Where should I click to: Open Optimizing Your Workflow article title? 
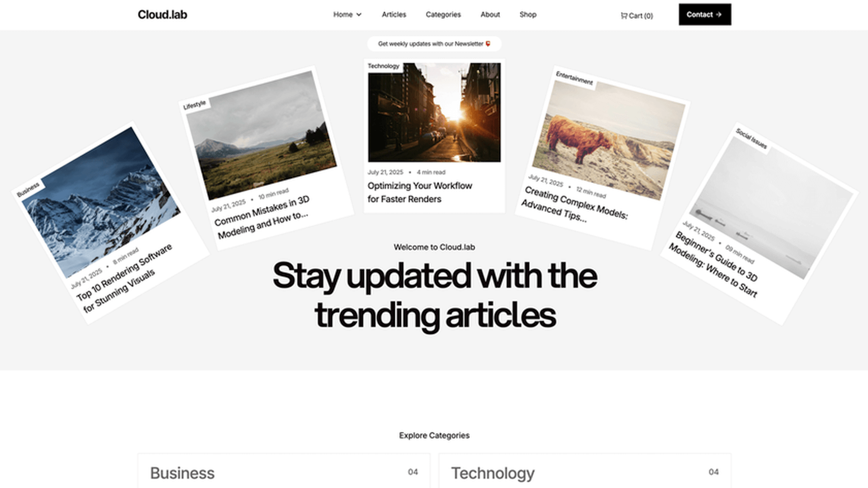click(420, 192)
